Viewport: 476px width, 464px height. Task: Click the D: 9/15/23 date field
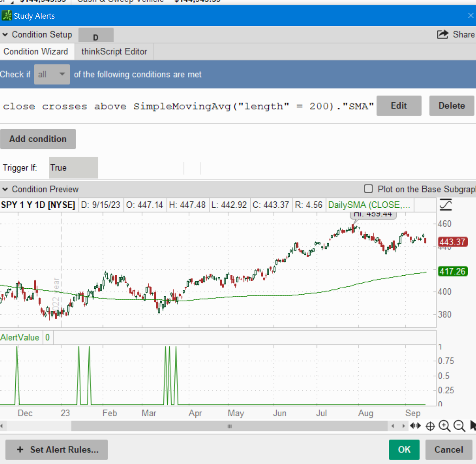click(x=101, y=205)
